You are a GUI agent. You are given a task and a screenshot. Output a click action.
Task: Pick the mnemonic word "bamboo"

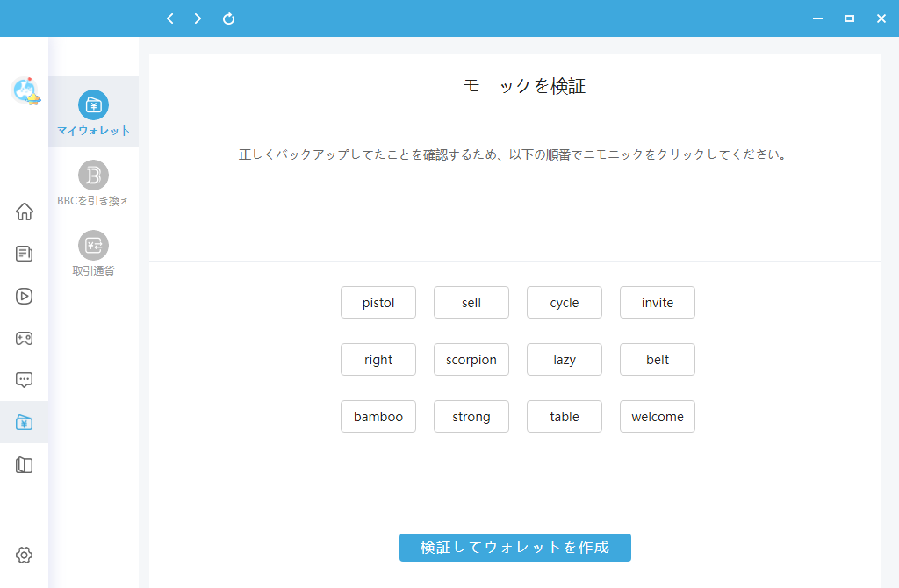click(378, 417)
